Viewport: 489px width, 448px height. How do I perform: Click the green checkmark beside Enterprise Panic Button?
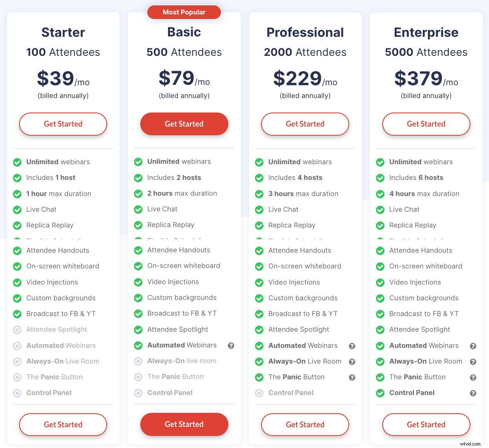click(x=380, y=377)
